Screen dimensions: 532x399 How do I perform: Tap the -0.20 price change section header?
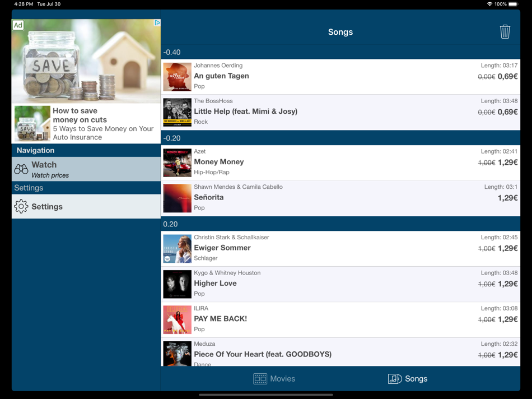(x=340, y=138)
